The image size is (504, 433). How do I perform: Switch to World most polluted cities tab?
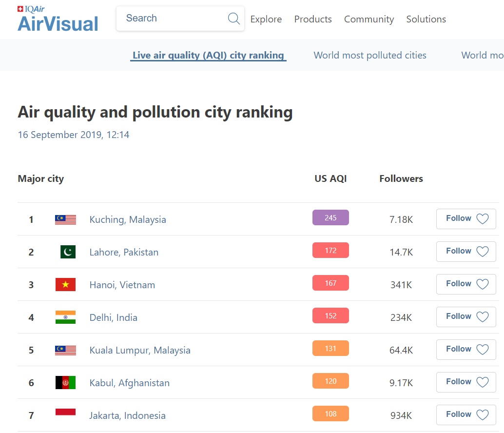[370, 56]
